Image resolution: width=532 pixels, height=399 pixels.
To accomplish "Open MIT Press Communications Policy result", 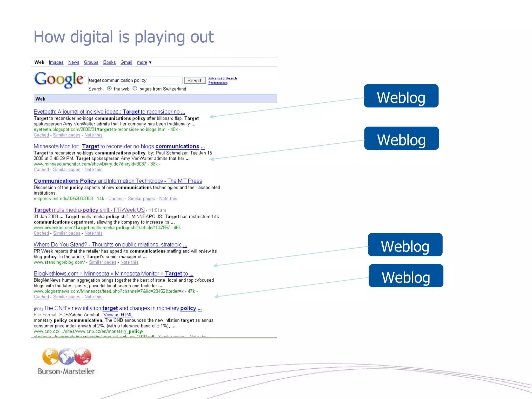I will pyautogui.click(x=118, y=181).
